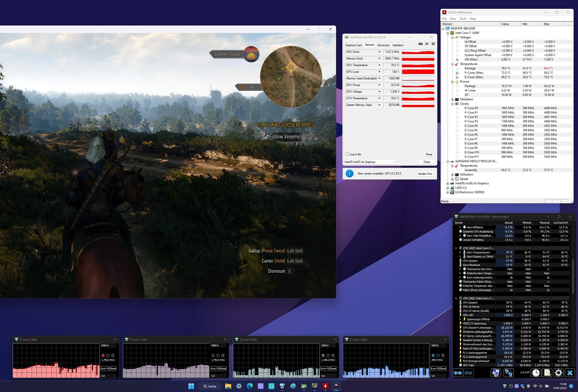
Task: Open Windows Settings gear from taskbar
Action: point(239,386)
